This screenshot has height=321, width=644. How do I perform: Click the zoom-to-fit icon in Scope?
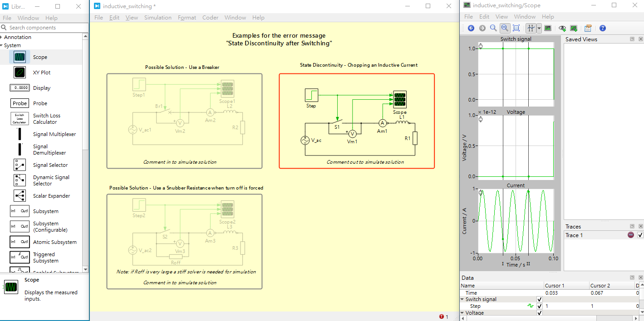pos(516,28)
